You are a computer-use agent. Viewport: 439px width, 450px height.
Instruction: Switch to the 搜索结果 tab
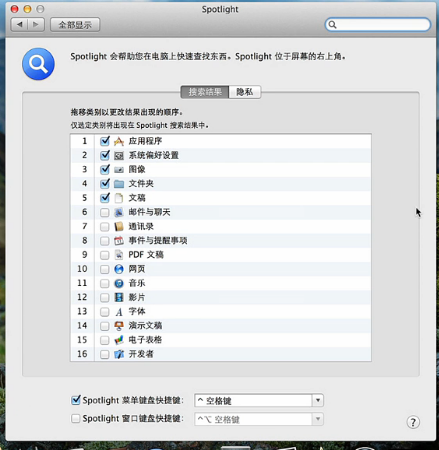pos(205,92)
